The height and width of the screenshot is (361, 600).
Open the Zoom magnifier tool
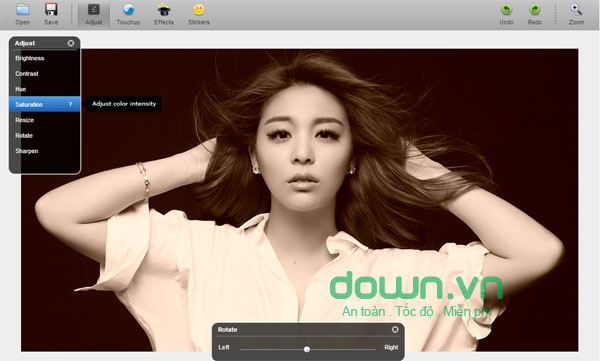tap(576, 14)
